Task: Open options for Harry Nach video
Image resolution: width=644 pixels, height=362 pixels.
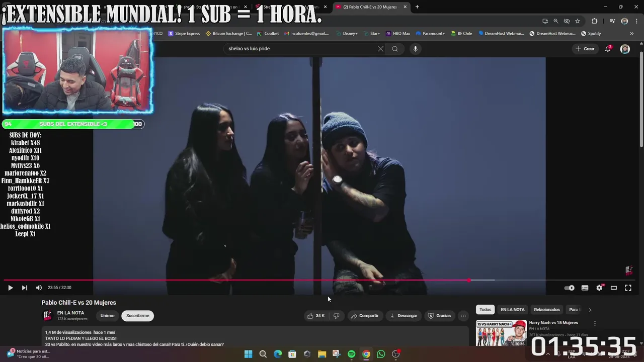Action: coord(595,324)
